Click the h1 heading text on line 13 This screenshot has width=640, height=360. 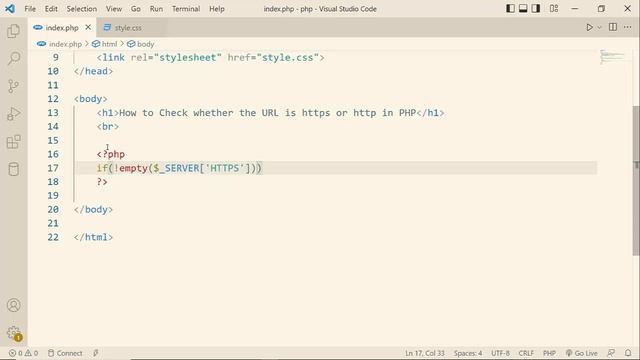click(267, 113)
